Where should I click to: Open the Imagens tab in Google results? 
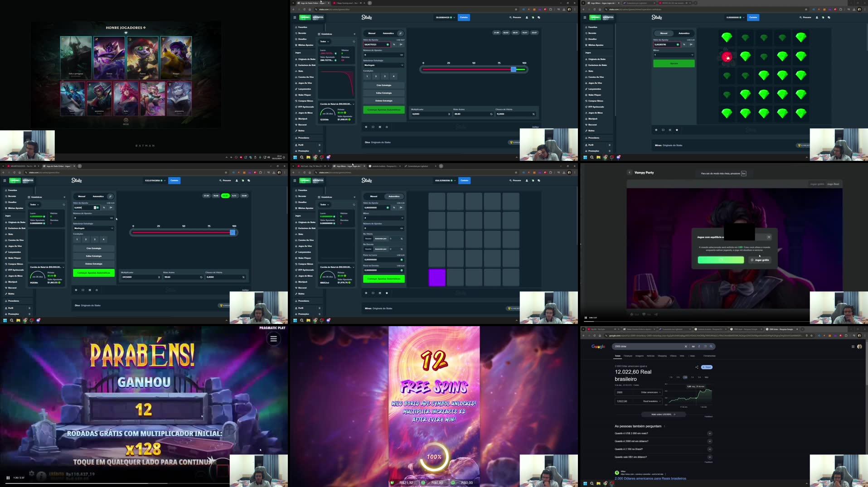tap(640, 356)
